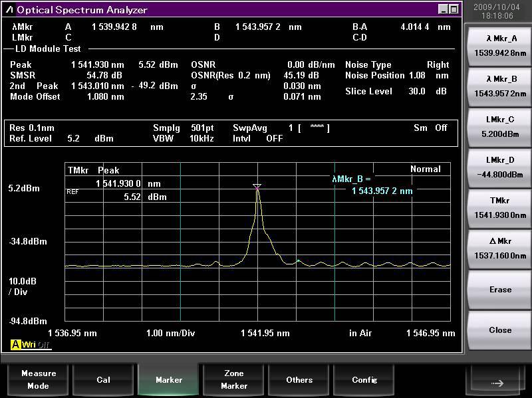Open the Config tab
This screenshot has height=398, width=532.
(364, 380)
